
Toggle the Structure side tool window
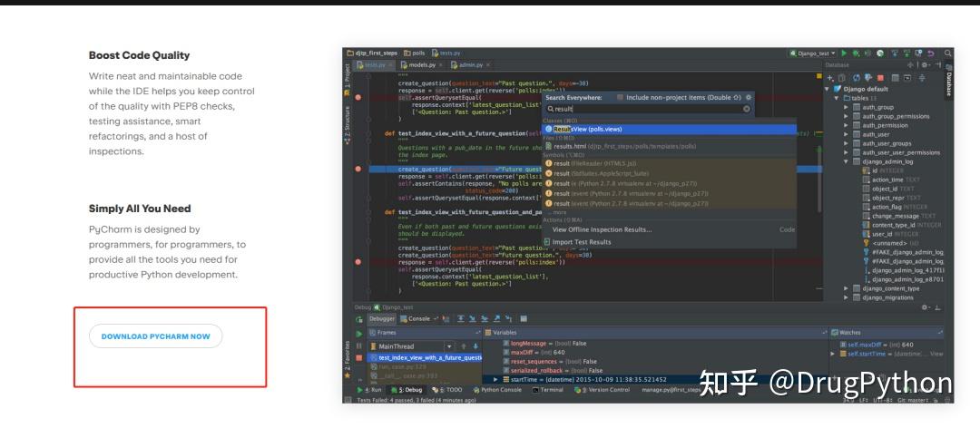point(348,125)
